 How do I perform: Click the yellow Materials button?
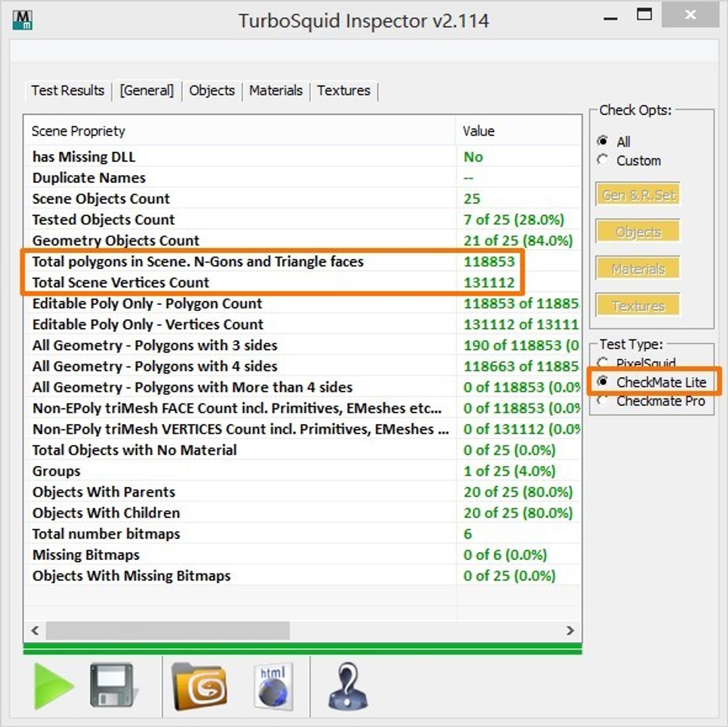point(638,268)
